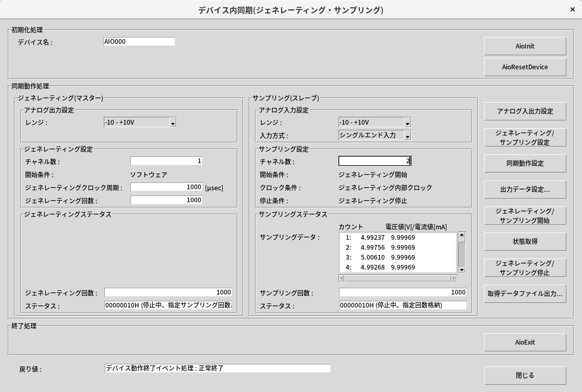
Task: Click the 状態取得 button
Action: pyautogui.click(x=525, y=241)
